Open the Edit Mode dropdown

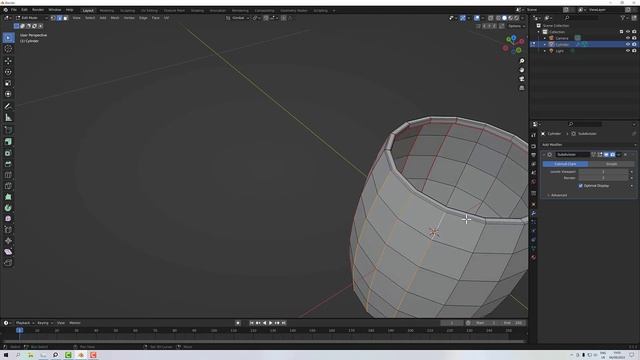point(31,18)
